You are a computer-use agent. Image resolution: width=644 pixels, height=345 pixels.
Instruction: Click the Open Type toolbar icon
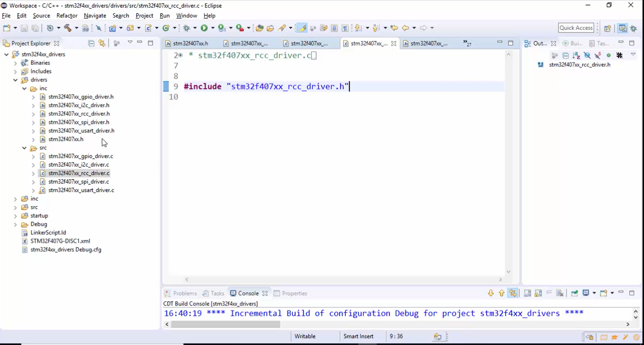click(259, 28)
